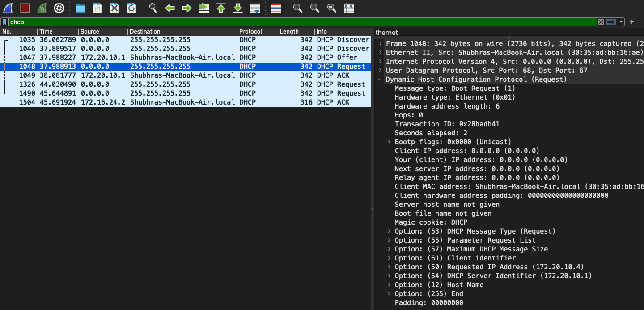Expand the User Datagram Protocol layer
644x310 pixels.
pos(381,70)
